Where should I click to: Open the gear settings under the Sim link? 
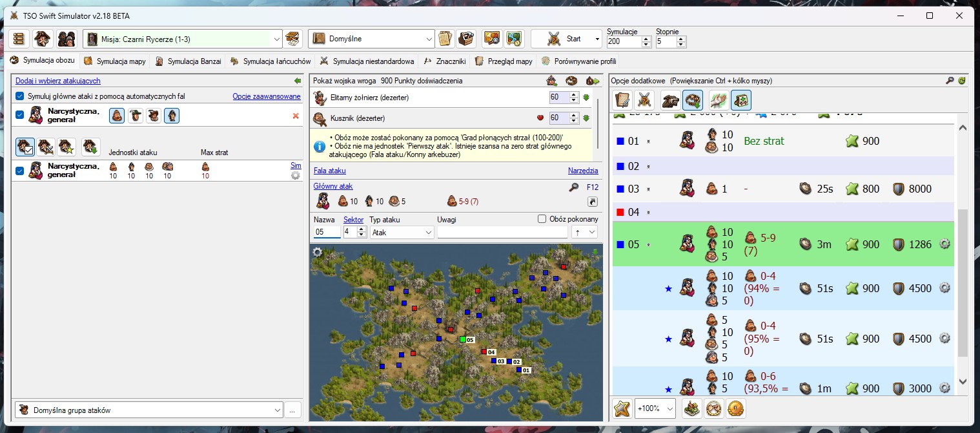[296, 175]
